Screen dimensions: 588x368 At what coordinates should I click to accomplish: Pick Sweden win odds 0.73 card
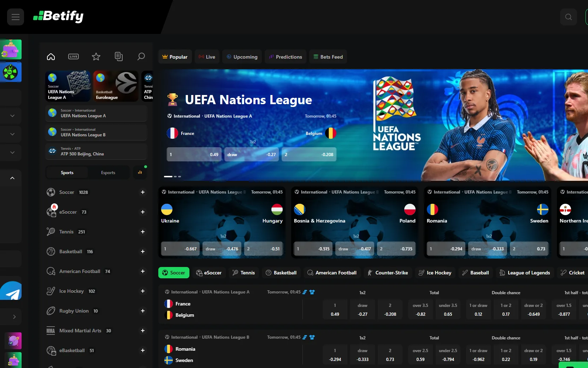[x=529, y=249]
